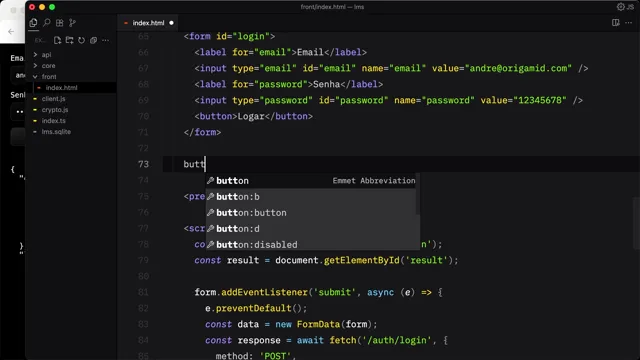Viewport: 640px width, 360px height.
Task: Choose the 'button:disabled' suggestion
Action: pos(311,244)
